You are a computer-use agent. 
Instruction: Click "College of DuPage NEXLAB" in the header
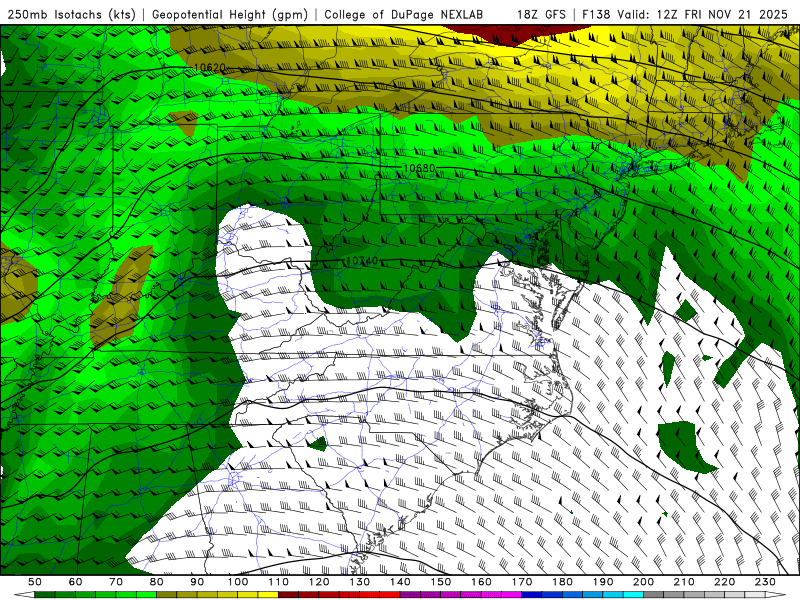tap(403, 14)
